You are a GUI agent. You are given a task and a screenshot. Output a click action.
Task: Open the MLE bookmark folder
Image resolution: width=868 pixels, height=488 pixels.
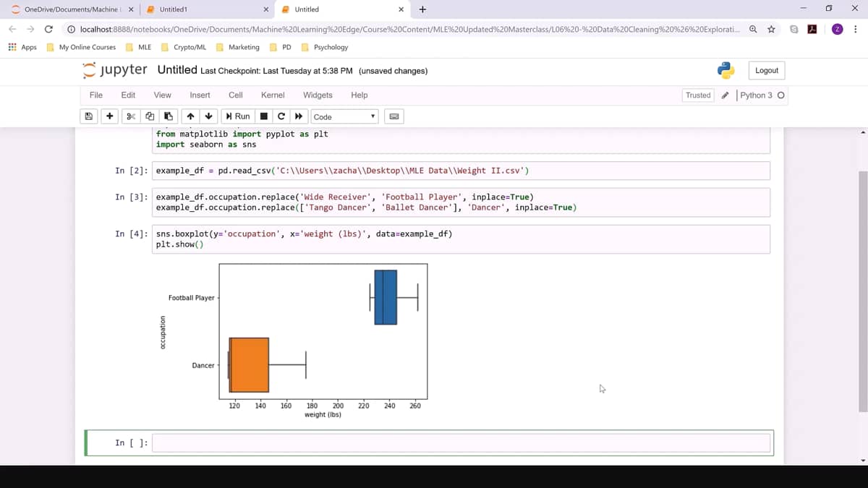click(139, 47)
